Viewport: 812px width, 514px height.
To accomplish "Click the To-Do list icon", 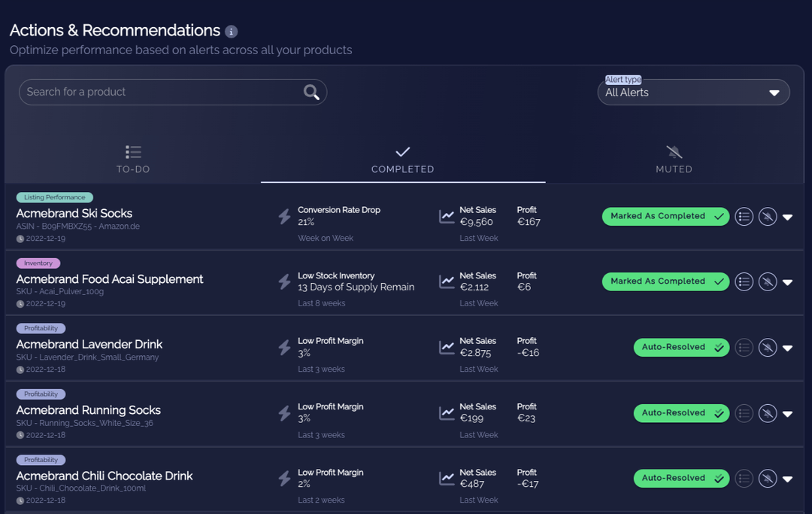I will (133, 152).
